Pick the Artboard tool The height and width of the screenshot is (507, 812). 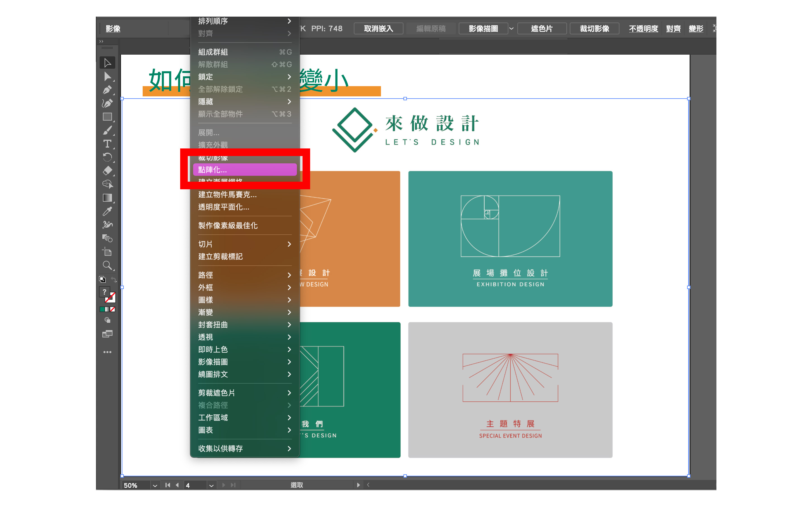pyautogui.click(x=107, y=252)
